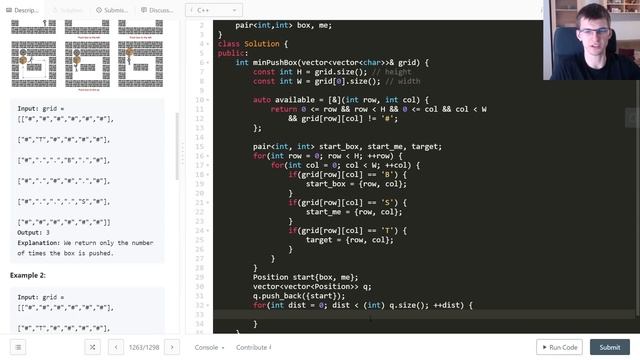Click the 'target = {row, col};' line
Viewport: 640px width, 360px height.
pos(349,240)
